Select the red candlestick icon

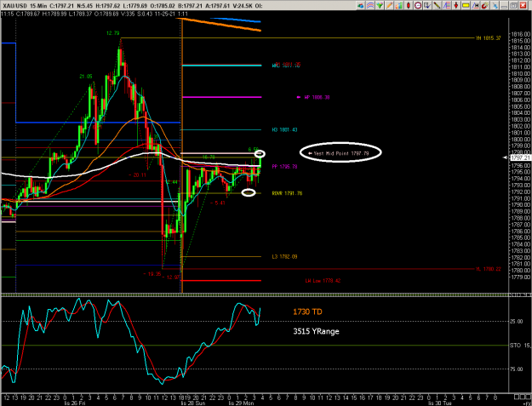(409, 5)
